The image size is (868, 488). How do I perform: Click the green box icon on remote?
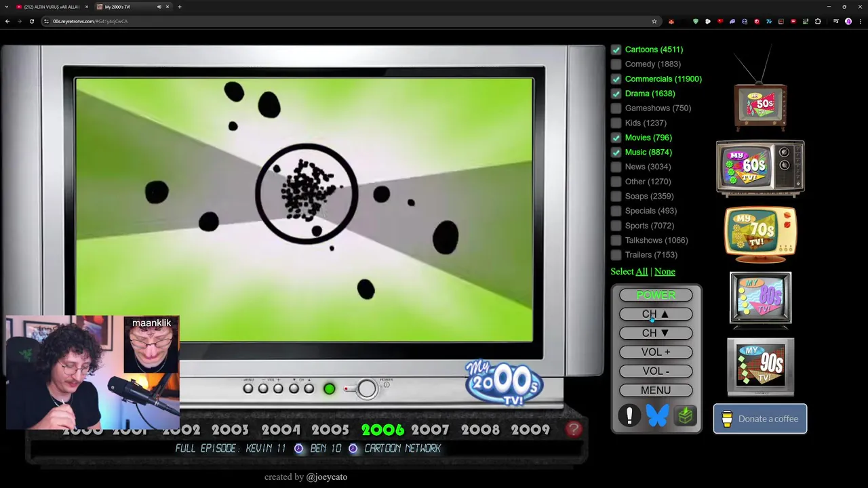point(685,415)
